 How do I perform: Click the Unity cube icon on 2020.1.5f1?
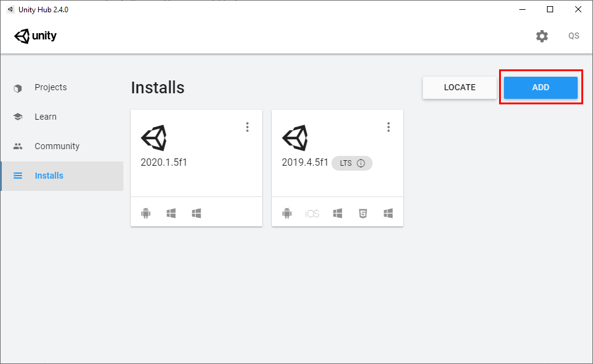coord(153,138)
